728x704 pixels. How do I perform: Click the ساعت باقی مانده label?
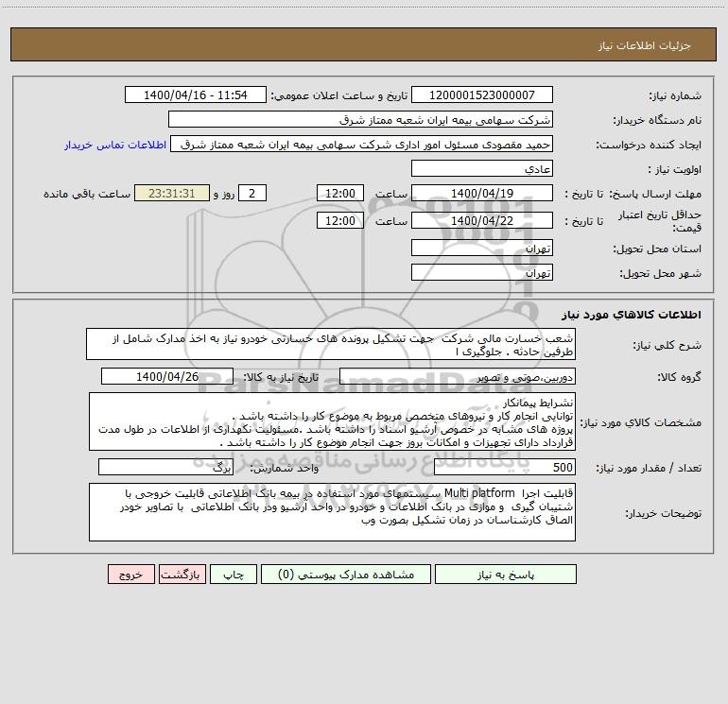click(87, 194)
